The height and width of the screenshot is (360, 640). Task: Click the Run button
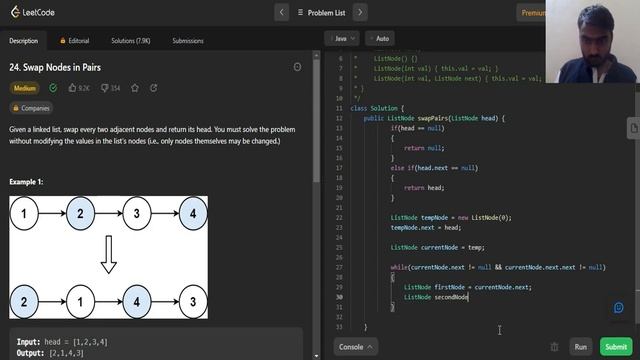(x=580, y=347)
